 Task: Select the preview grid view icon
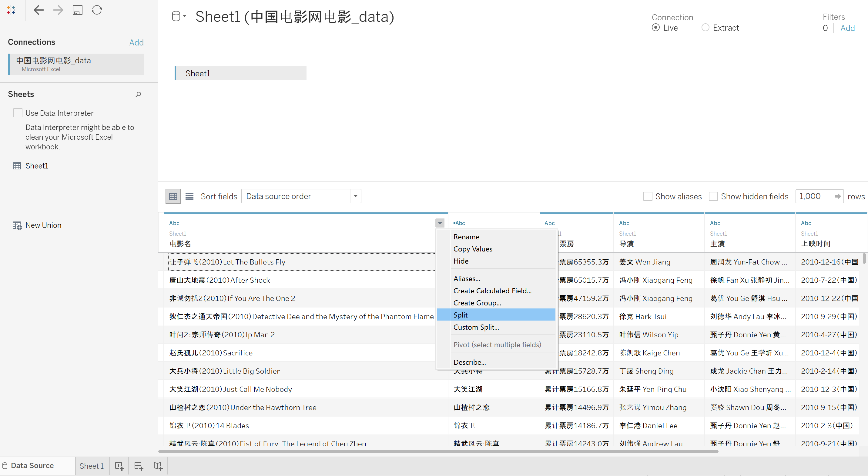tap(173, 196)
